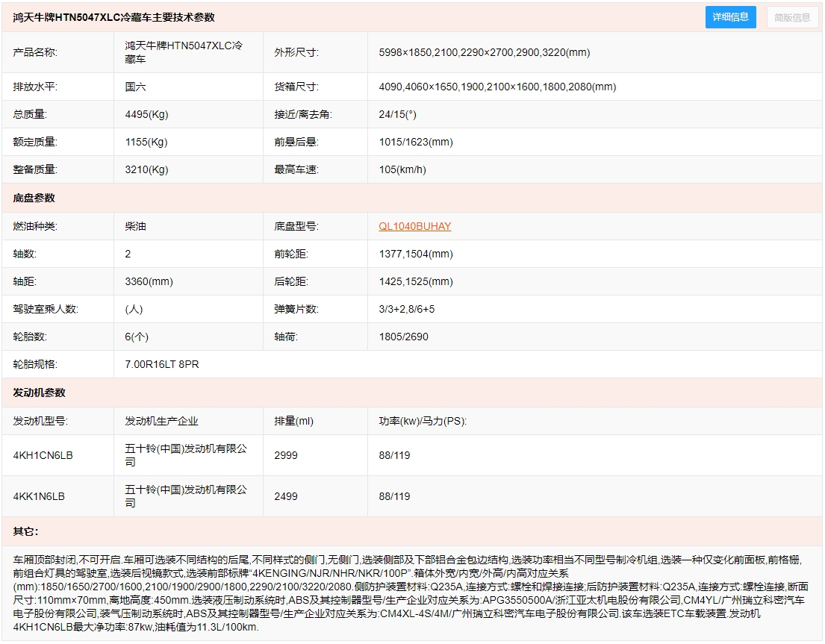
Task: Click the 发动机参数 section header
Action: [x=39, y=393]
